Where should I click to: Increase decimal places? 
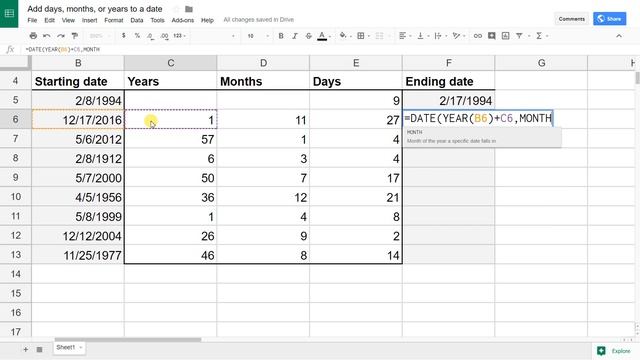(164, 36)
